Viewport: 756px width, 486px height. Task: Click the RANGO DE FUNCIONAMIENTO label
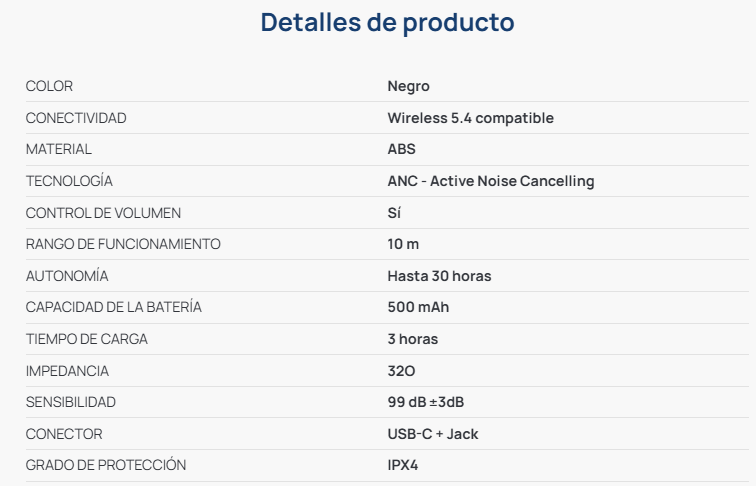123,244
